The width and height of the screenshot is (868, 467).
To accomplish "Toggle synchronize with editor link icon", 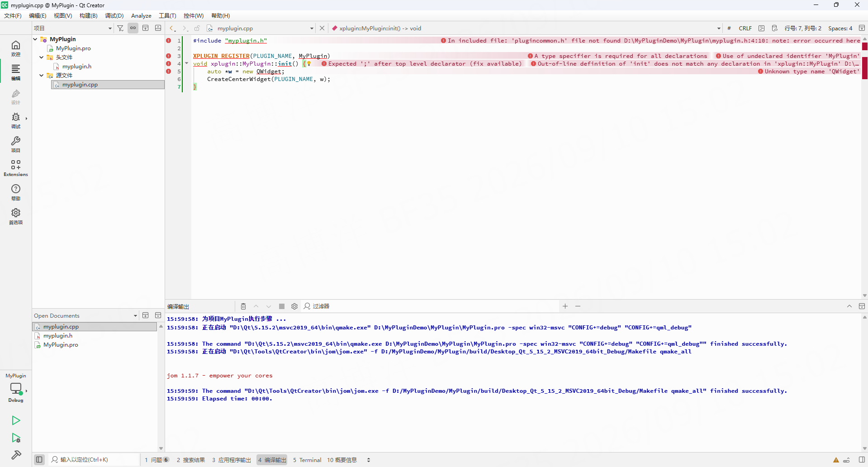I will point(133,28).
